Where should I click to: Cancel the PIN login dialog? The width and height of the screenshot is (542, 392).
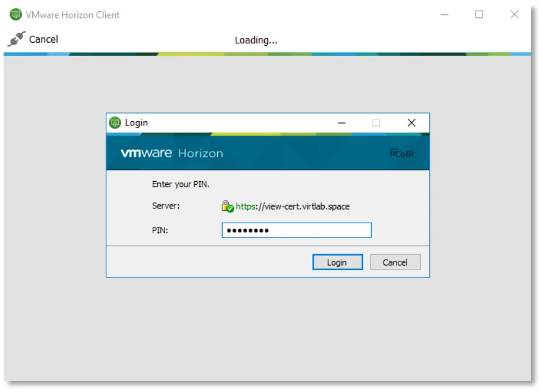pyautogui.click(x=395, y=263)
